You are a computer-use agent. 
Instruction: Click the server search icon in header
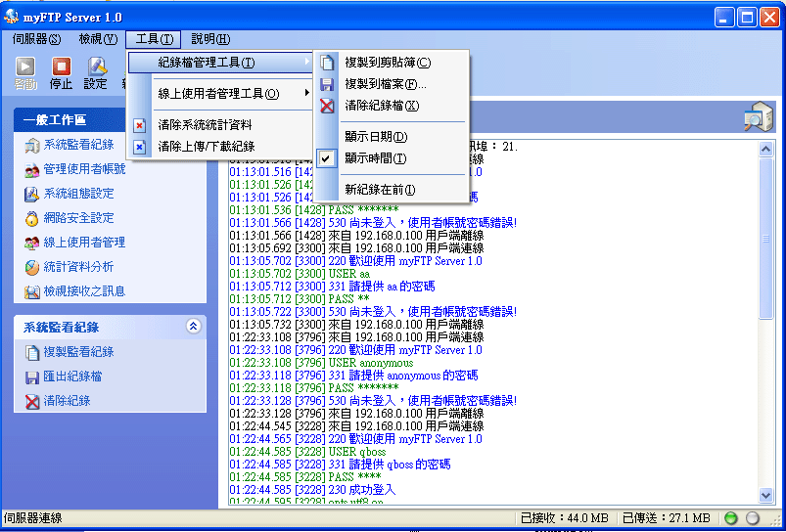758,116
